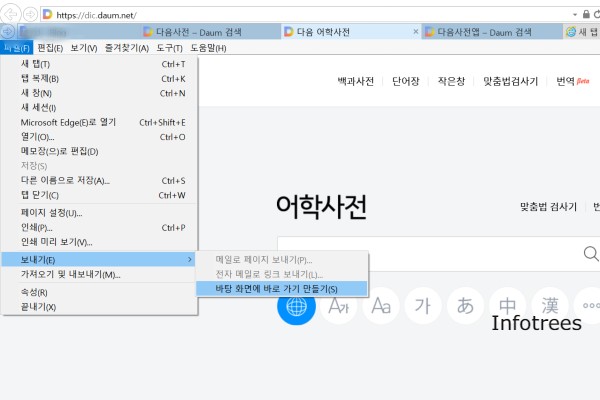This screenshot has height=400, width=600.
Task: Select the Aa English dictionary icon
Action: tap(381, 306)
